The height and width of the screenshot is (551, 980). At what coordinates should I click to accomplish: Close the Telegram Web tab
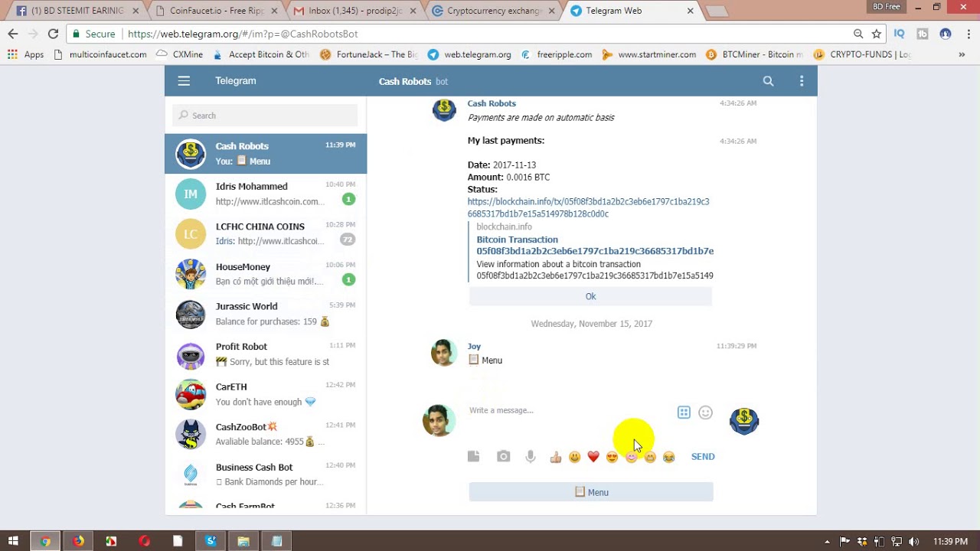click(690, 11)
